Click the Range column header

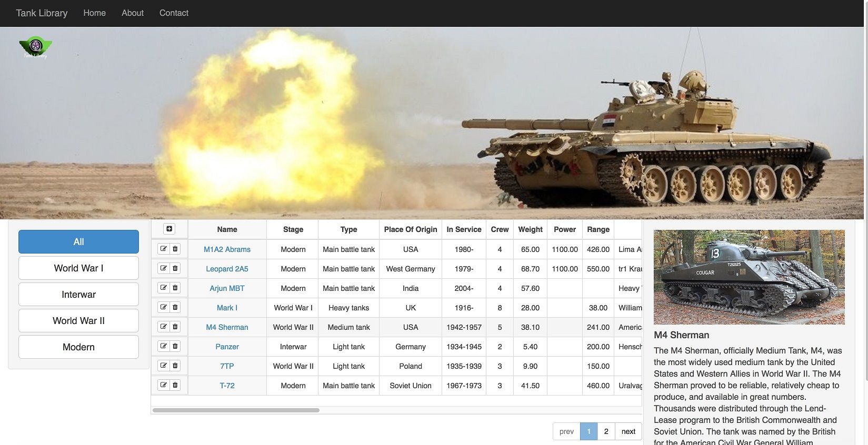[x=598, y=229]
